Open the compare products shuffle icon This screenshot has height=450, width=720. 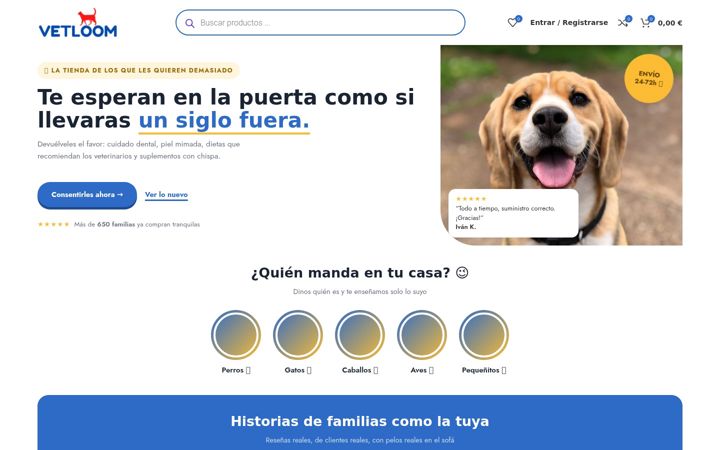click(x=623, y=22)
